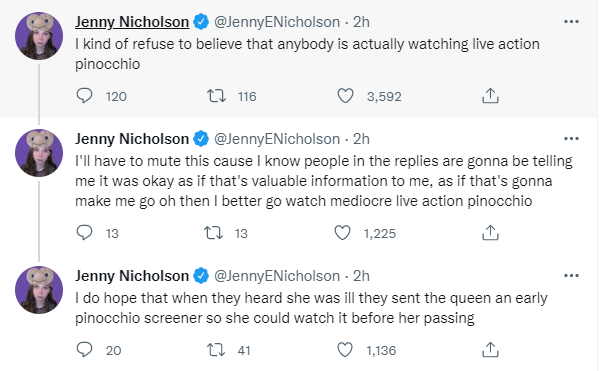This screenshot has height=371, width=600.
Task: Open more options menu on first tweet
Action: point(571,22)
